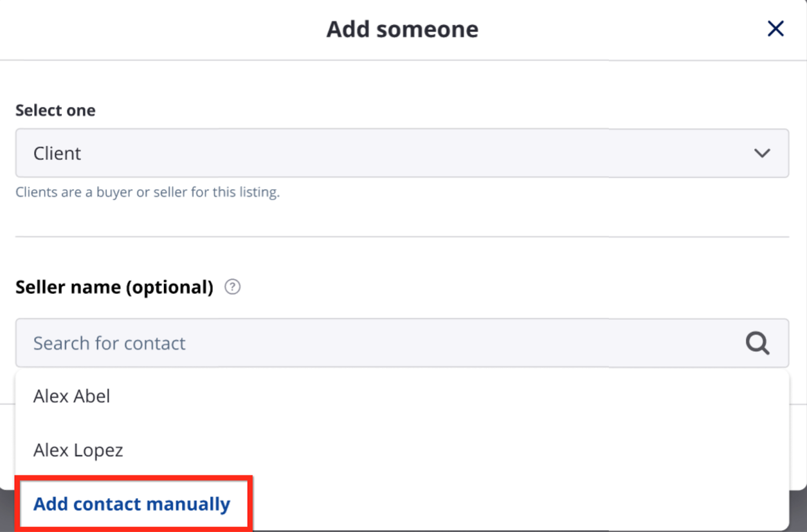Click the helper text about clients
Viewport: 807px width, 532px height.
(147, 192)
